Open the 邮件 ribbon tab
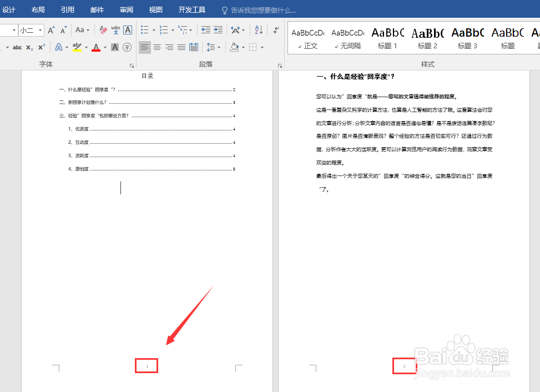 pyautogui.click(x=97, y=9)
